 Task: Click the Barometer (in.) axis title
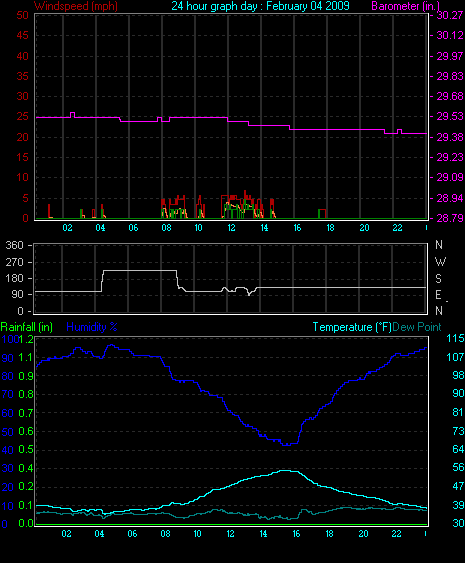405,6
